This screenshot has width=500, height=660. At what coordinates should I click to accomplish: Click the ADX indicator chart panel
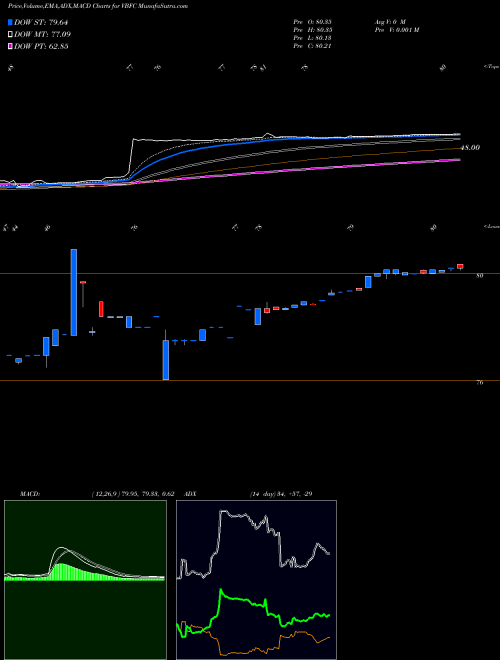[256, 580]
